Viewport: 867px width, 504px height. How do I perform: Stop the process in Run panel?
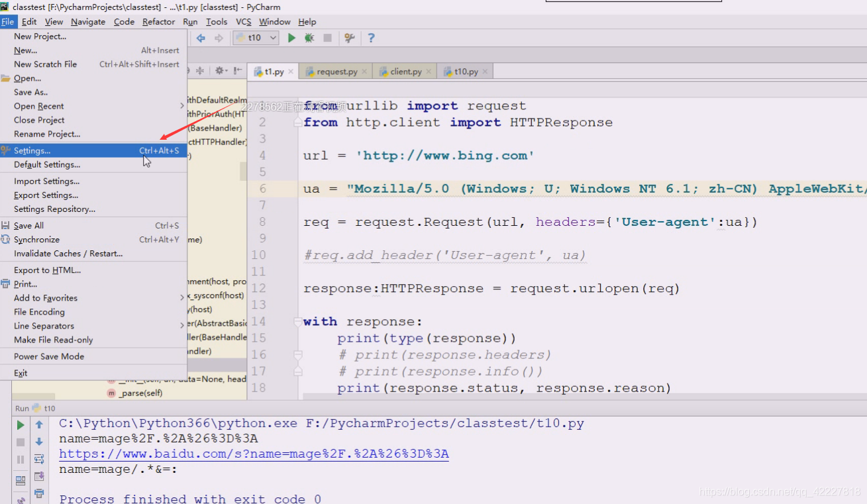pos(21,442)
